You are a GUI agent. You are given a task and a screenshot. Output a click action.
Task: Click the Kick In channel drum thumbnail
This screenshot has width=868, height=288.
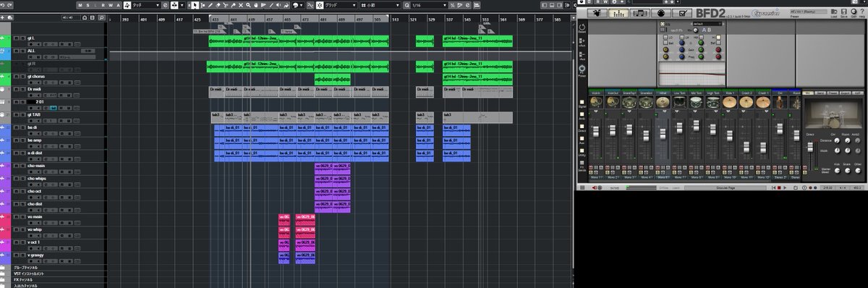596,102
